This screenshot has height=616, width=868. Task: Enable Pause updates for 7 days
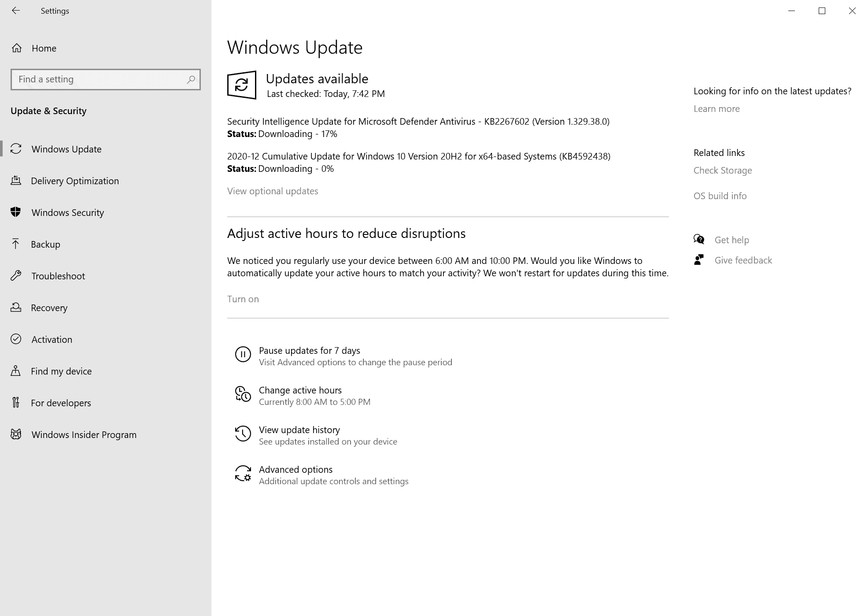click(x=308, y=349)
